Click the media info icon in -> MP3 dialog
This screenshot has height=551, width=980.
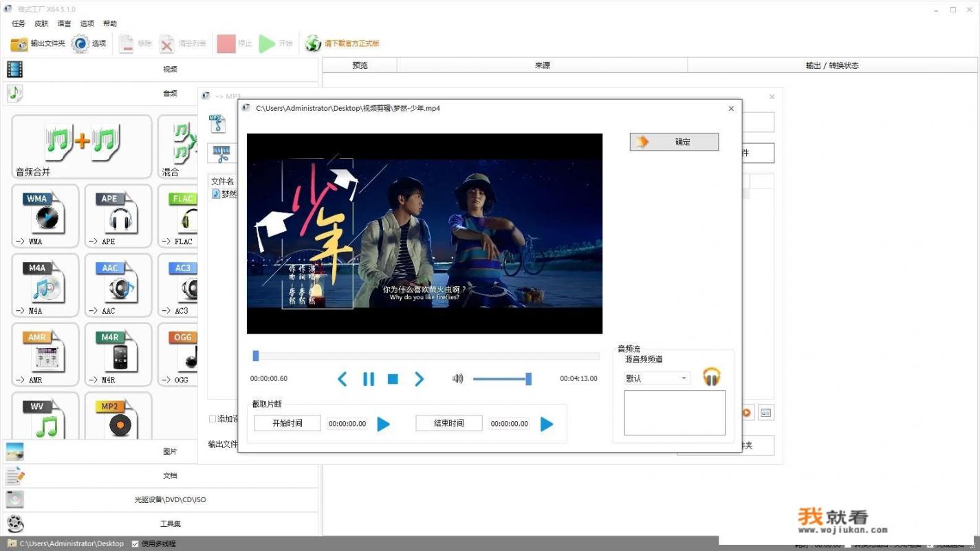pyautogui.click(x=766, y=413)
